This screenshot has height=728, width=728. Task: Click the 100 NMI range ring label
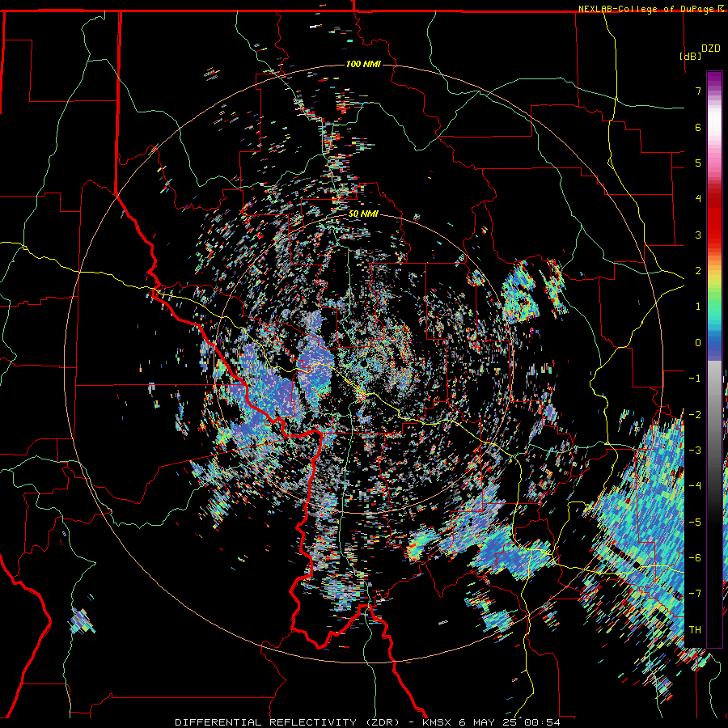coord(363,64)
